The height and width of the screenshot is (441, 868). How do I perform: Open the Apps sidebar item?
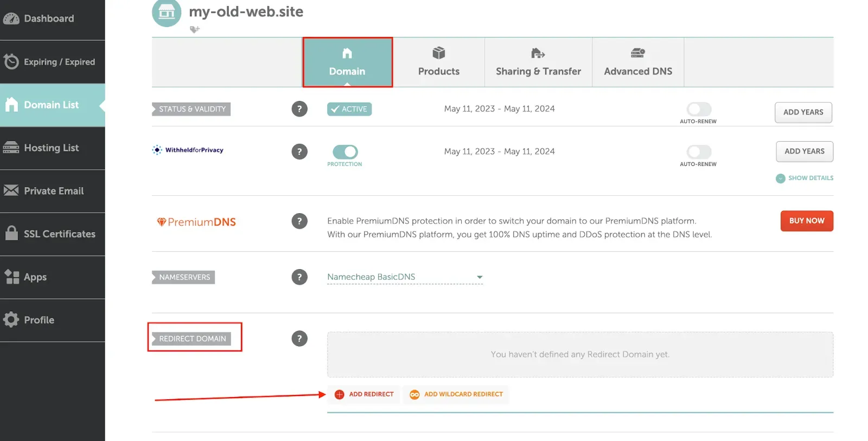[x=52, y=277]
